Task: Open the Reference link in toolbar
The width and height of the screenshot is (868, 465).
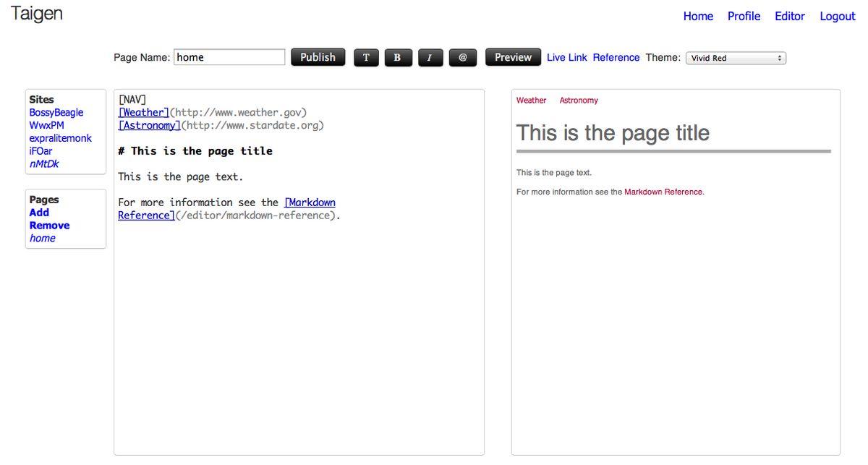Action: pos(616,57)
